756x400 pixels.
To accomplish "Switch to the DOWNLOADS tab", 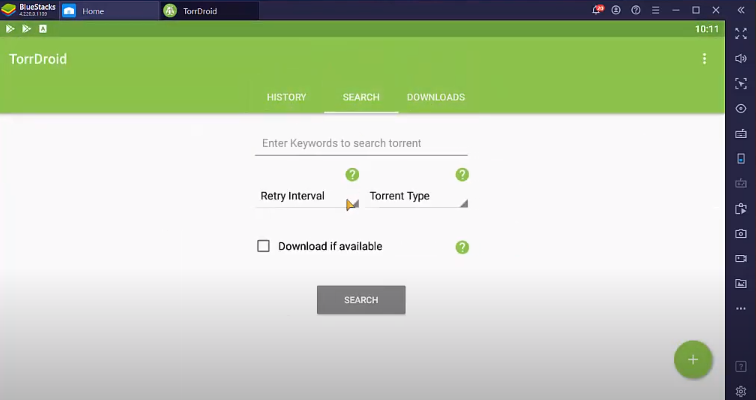I will pos(436,97).
